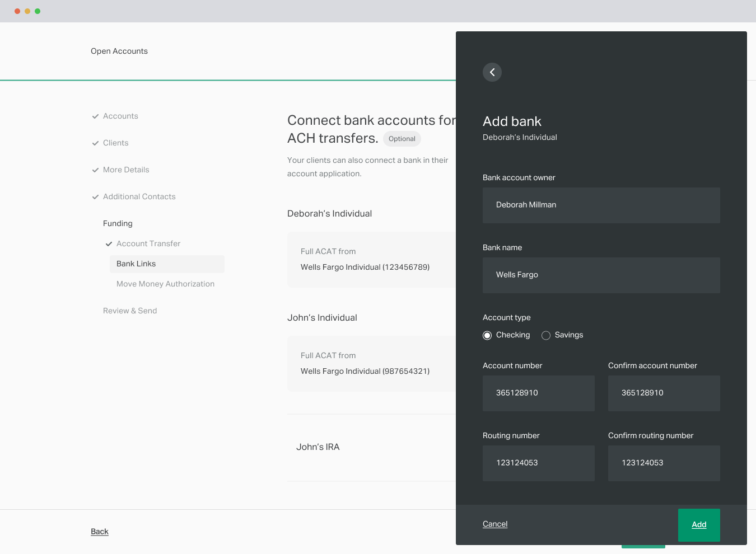Click the Add button
This screenshot has height=554, width=756.
(x=699, y=525)
